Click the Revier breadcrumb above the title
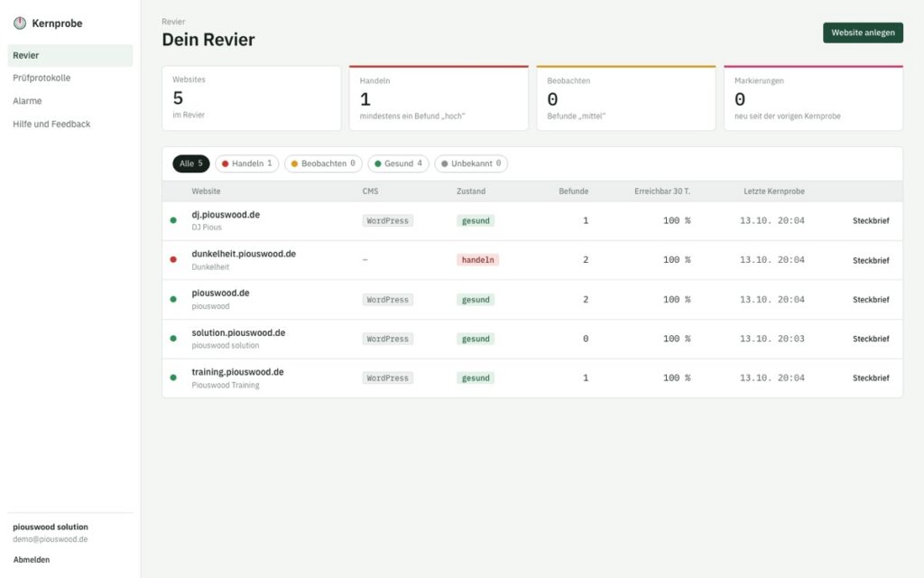 pos(173,22)
